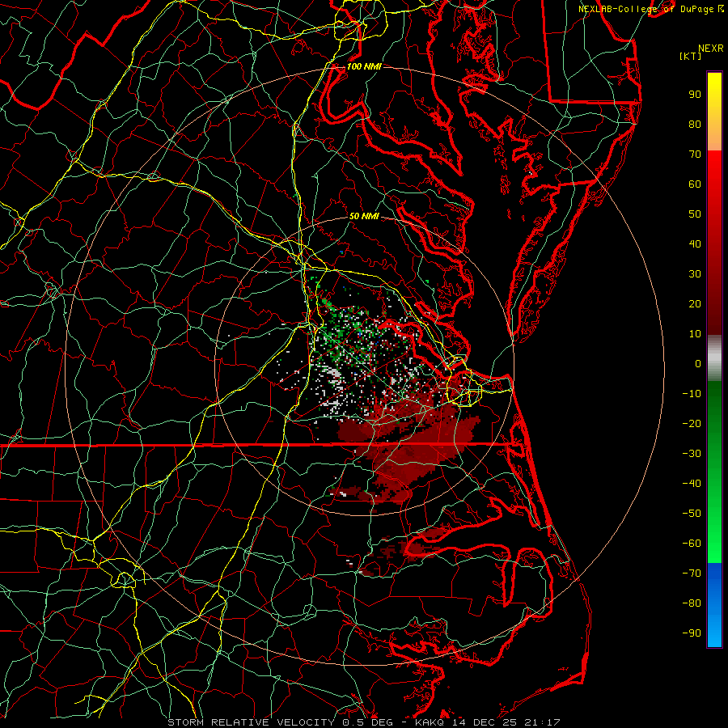Screen dimensions: 728x728
Task: Click the '-20' value on the velocity scale
Action: click(692, 423)
